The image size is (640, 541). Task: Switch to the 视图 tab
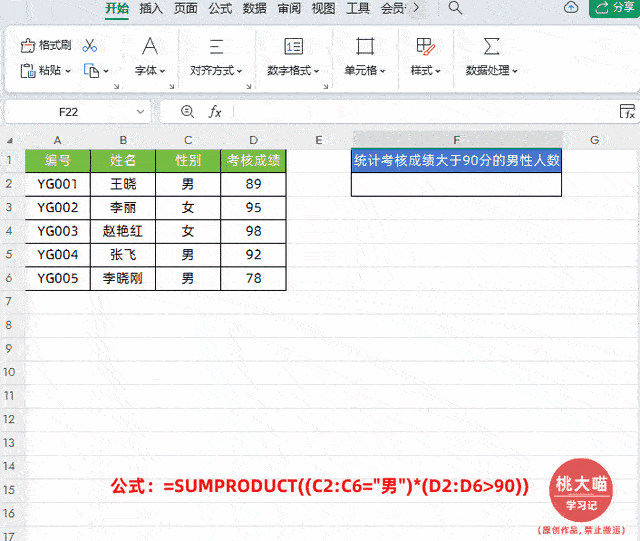pos(324,8)
